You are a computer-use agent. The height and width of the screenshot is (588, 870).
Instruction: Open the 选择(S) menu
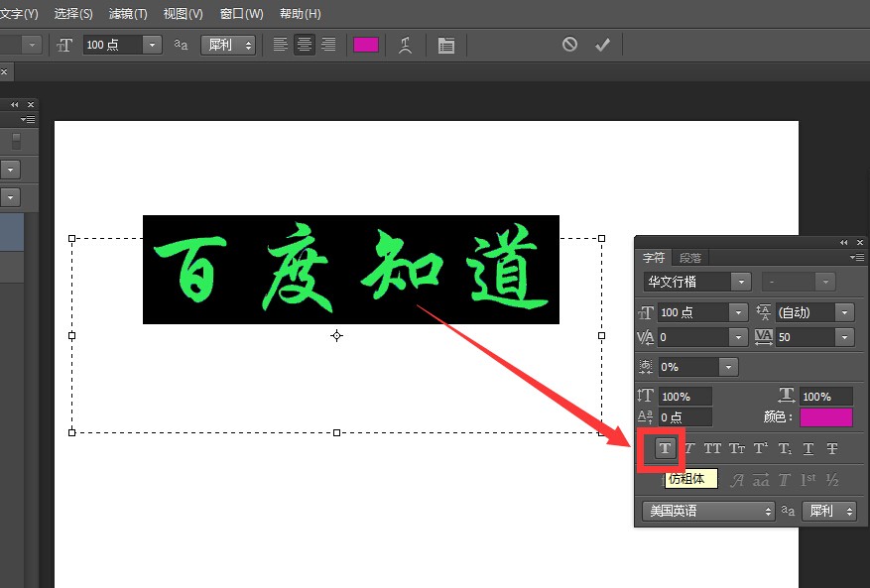(x=73, y=13)
